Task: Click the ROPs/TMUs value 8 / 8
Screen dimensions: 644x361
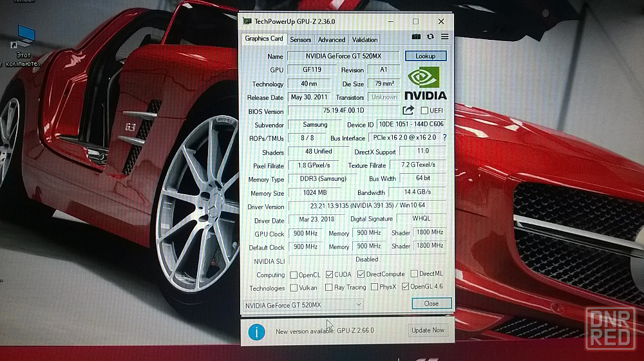Action: (307, 138)
